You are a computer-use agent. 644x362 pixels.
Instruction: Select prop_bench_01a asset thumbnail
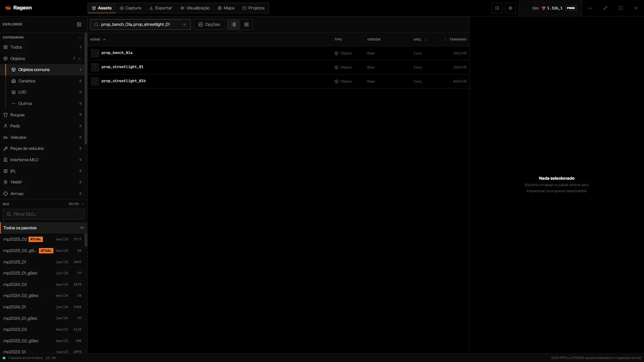(x=95, y=53)
